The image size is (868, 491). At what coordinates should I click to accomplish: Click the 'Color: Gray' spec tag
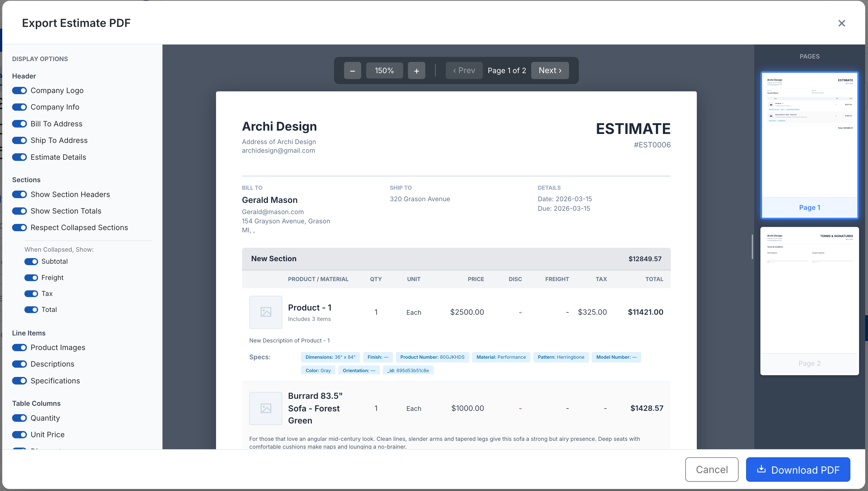coord(318,370)
